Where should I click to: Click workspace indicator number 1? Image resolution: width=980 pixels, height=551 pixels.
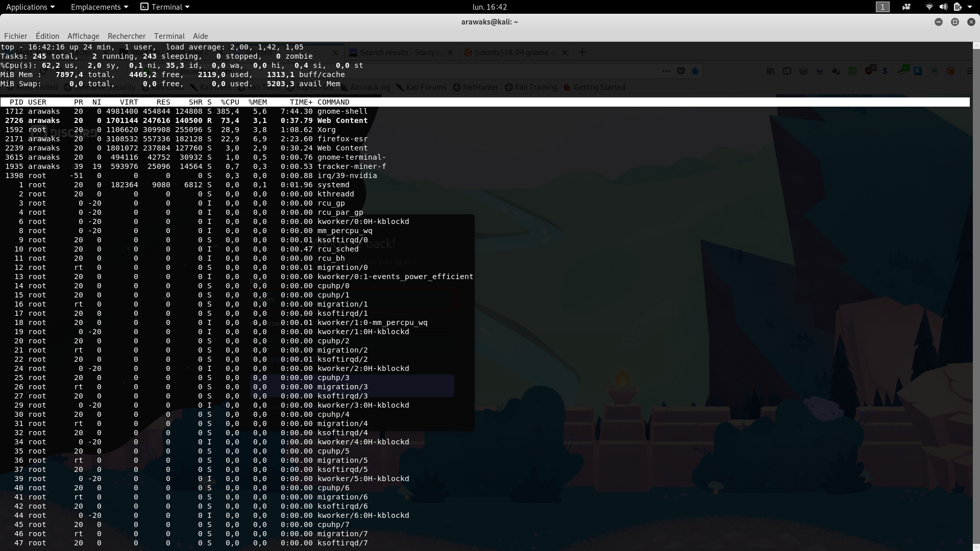883,7
